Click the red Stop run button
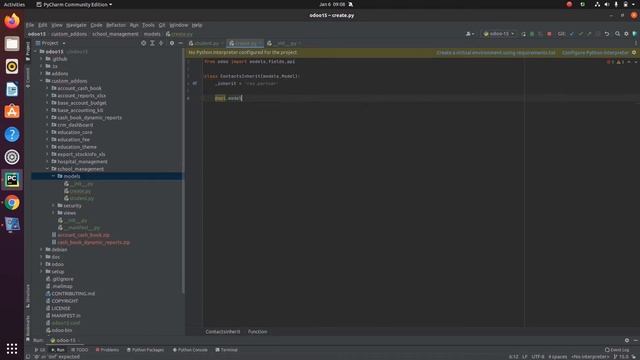Viewport: 640px width, 360px height. [549, 34]
